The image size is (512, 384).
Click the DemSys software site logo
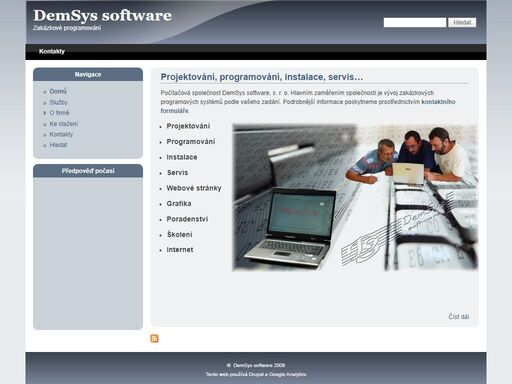102,16
